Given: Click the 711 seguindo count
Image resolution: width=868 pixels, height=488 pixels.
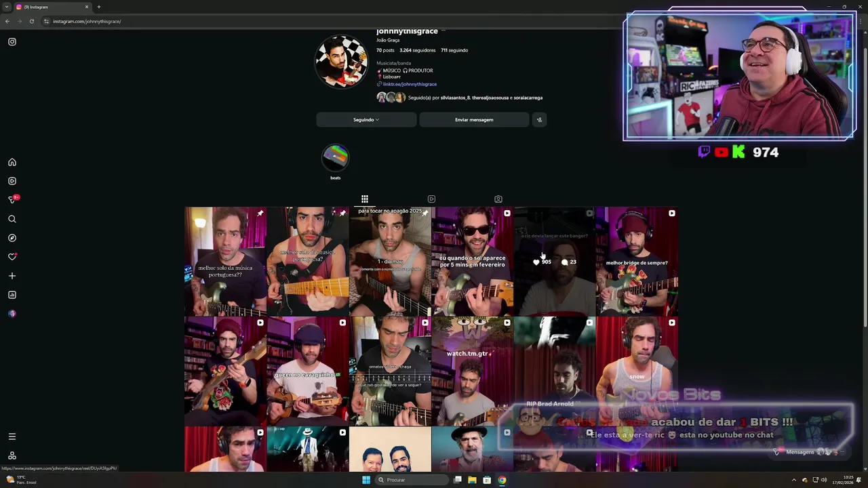Looking at the screenshot, I should (454, 50).
